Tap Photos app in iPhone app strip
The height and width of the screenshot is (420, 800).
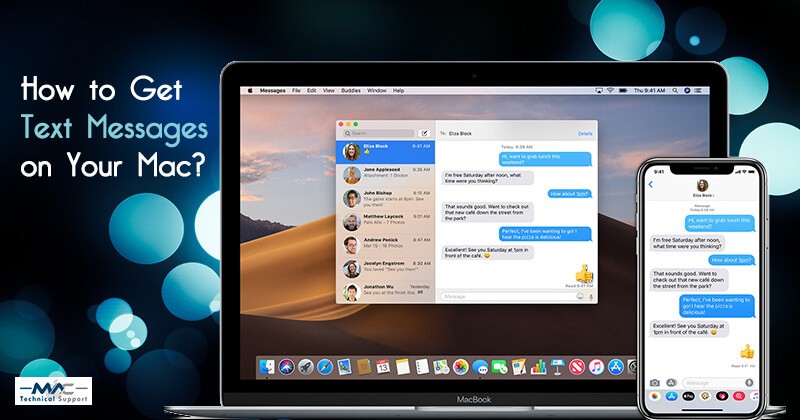[x=655, y=396]
